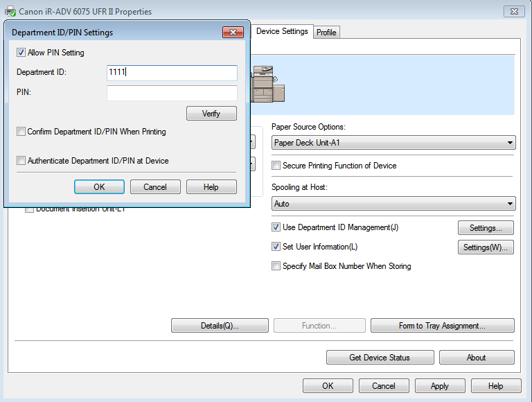Toggle Authenticate Department ID/PIN at Device
This screenshot has height=402, width=532.
21,161
